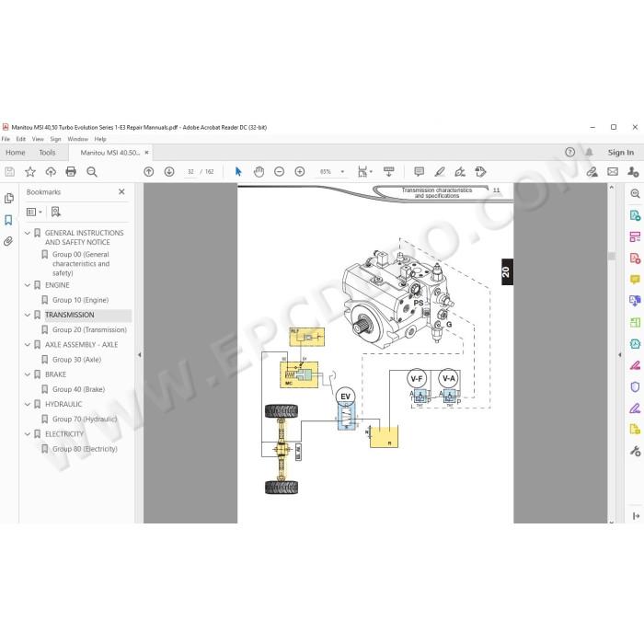Click the add account person icon
The image size is (644, 644).
(633, 172)
